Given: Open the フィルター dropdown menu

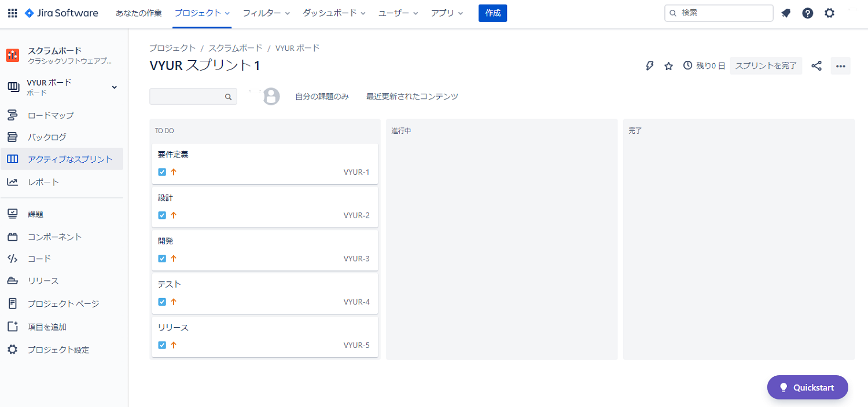Looking at the screenshot, I should pos(266,13).
